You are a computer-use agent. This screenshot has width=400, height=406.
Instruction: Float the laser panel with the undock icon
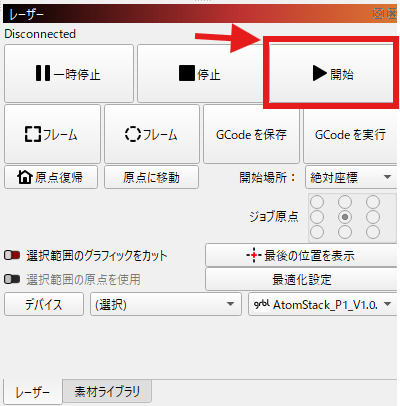pyautogui.click(x=378, y=14)
